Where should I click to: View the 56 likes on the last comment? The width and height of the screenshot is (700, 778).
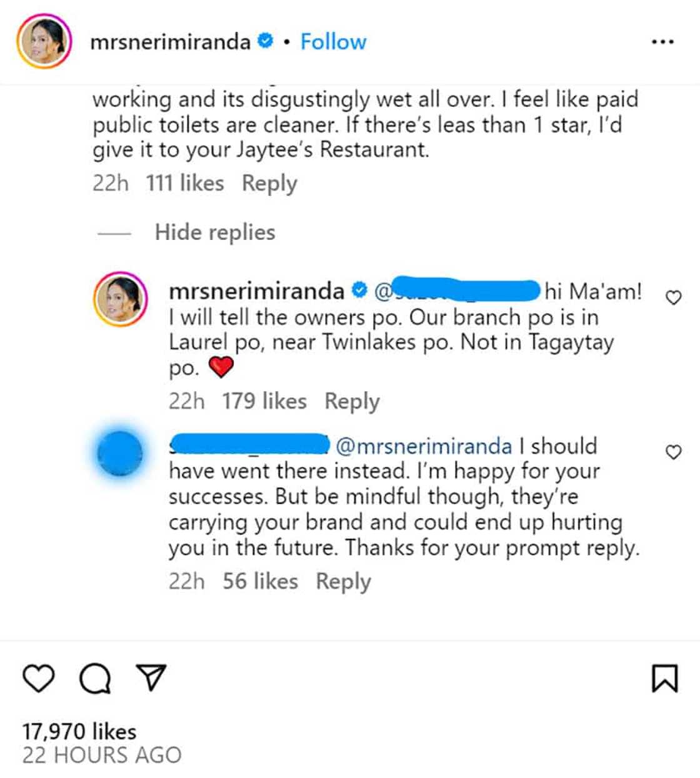(261, 581)
